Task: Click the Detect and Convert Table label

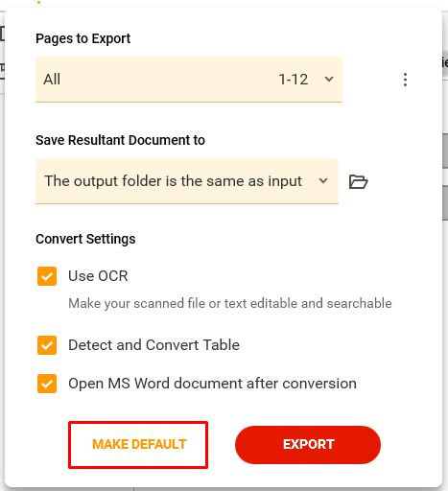Action: 153,345
